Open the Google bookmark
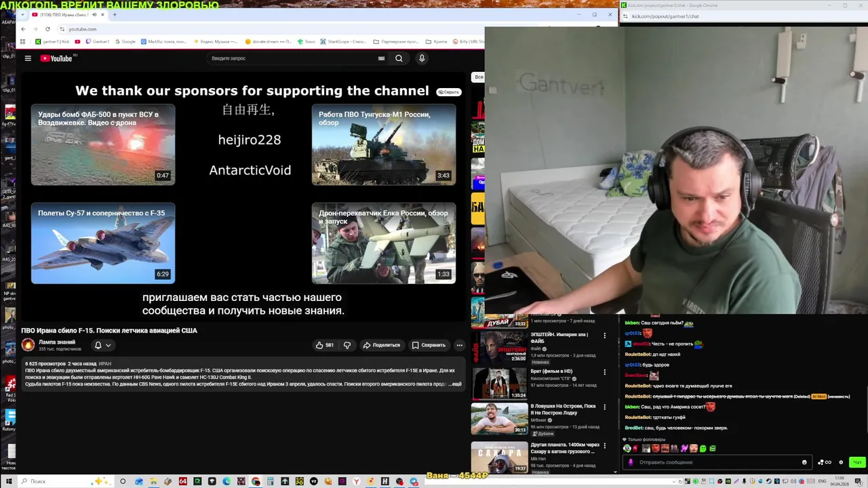Image resolution: width=868 pixels, height=488 pixels. coord(125,41)
